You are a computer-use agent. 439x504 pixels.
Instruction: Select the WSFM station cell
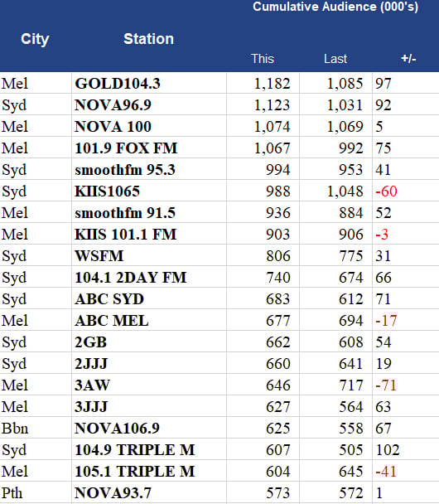(x=149, y=256)
